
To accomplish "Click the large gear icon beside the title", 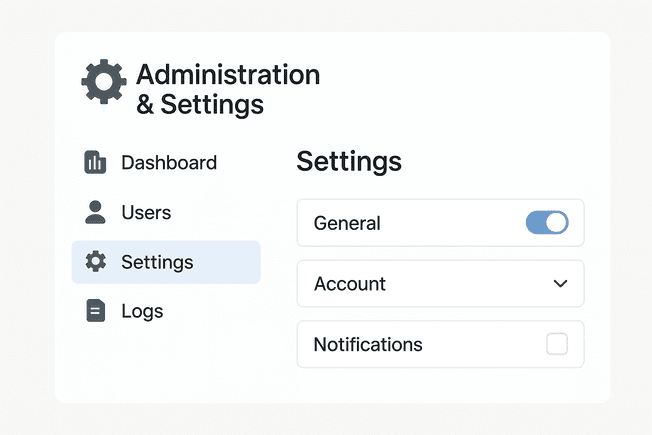I will tap(104, 82).
